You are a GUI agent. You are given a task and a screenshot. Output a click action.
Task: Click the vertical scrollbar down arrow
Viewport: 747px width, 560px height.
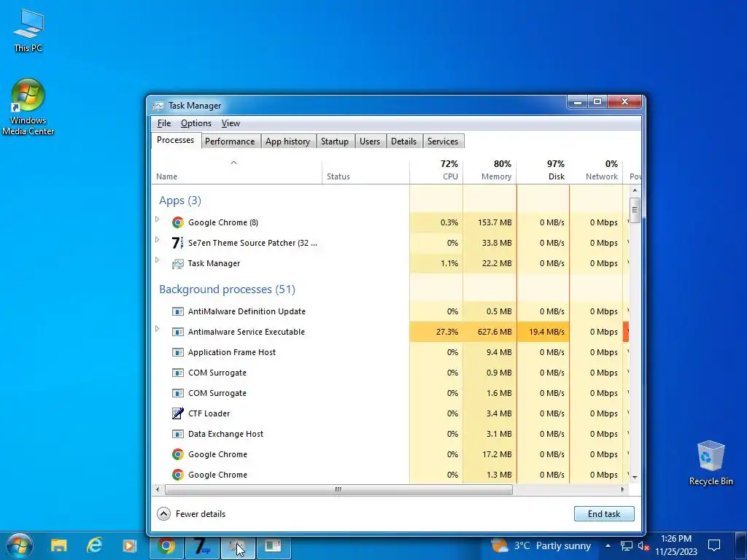pos(635,477)
